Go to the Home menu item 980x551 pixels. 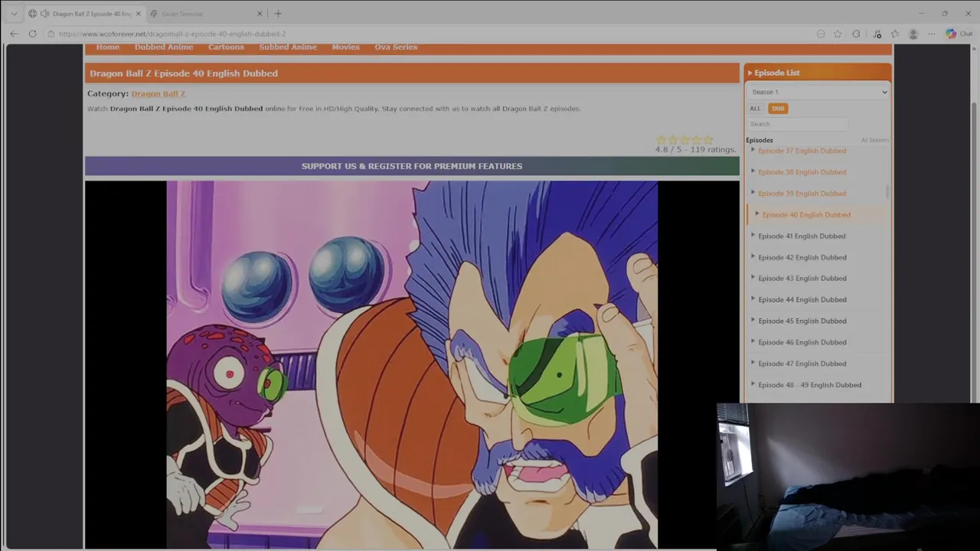[108, 47]
